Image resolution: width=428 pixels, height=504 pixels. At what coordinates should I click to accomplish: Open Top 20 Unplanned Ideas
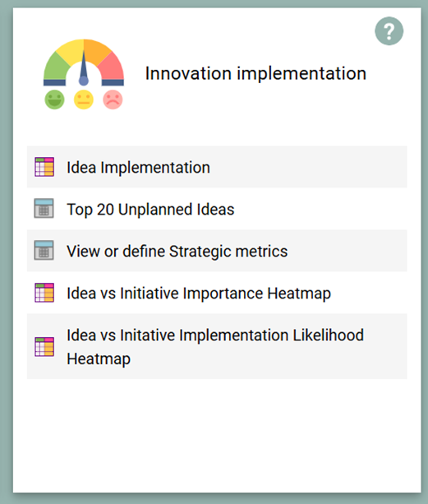(150, 210)
